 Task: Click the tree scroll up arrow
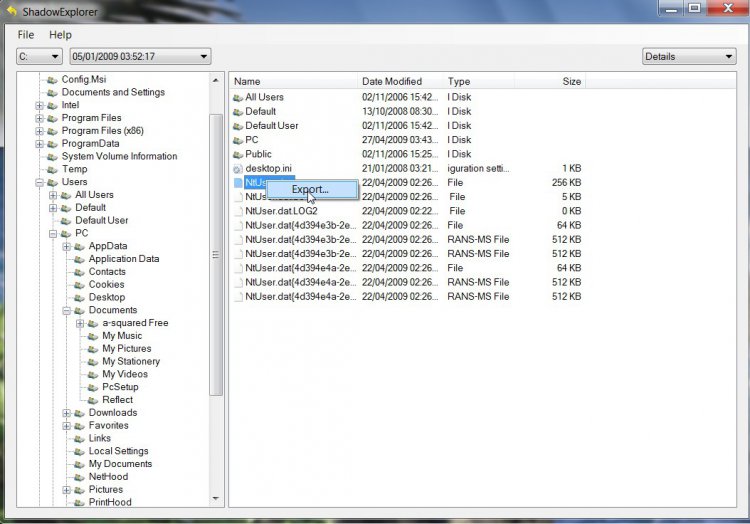point(216,80)
